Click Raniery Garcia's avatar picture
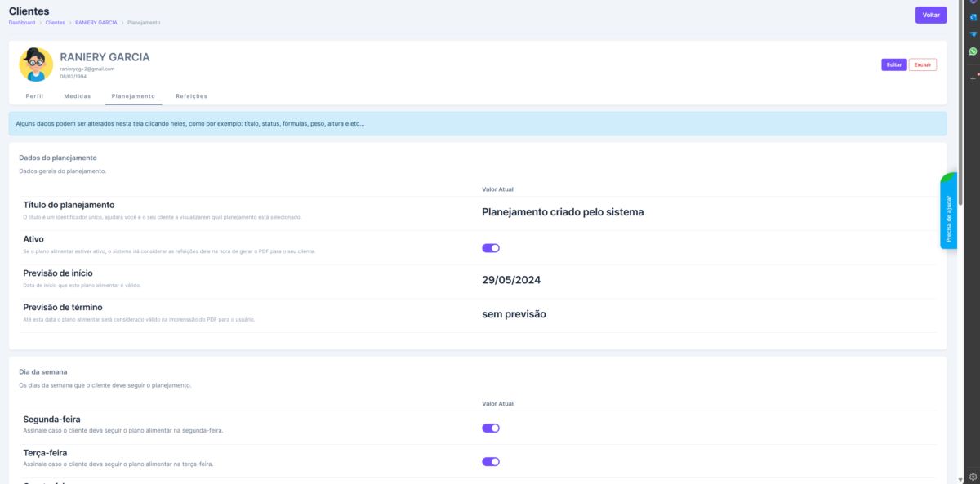The image size is (980, 484). [x=36, y=64]
